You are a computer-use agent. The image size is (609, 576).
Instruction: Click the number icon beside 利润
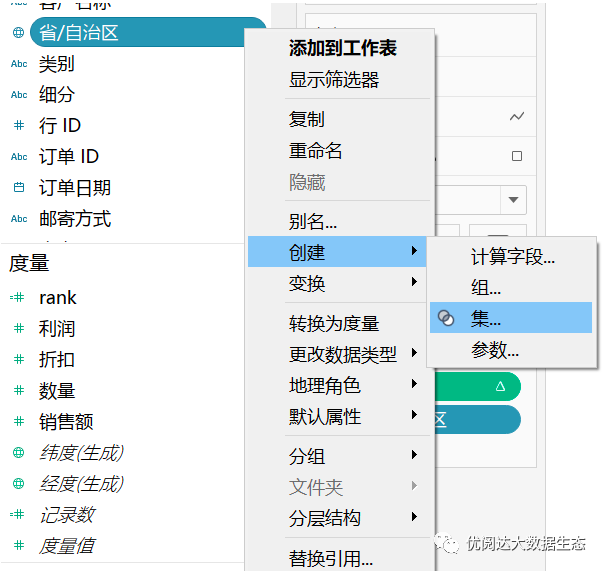coord(18,329)
